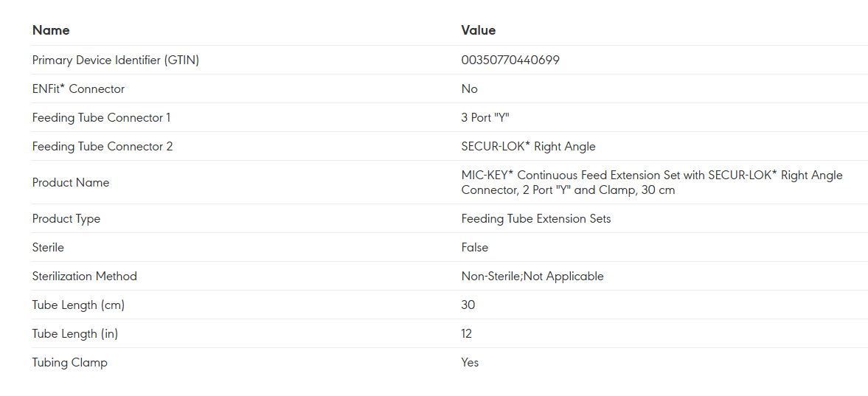Click the Value column header
This screenshot has width=868, height=396.
[x=479, y=30]
